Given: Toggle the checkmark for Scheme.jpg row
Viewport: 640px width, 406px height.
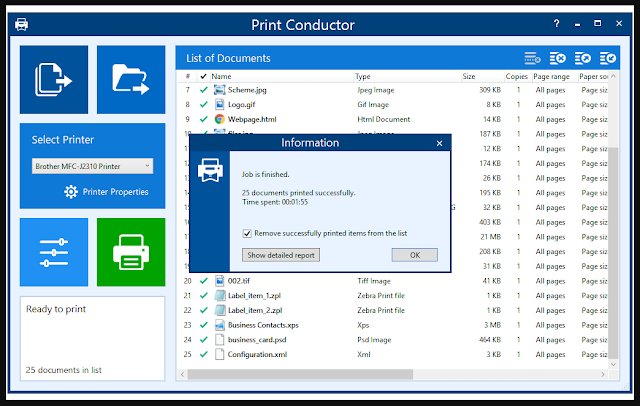Looking at the screenshot, I should pos(204,90).
